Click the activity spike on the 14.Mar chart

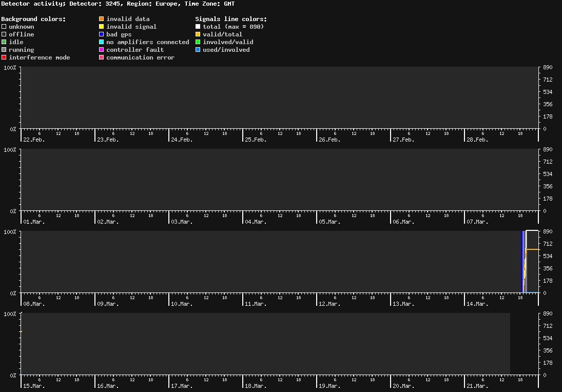pyautogui.click(x=525, y=262)
